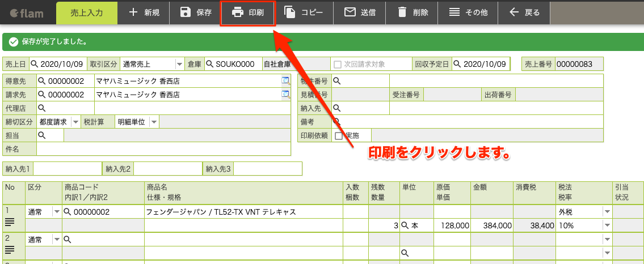
Task: Click the 戻る back button
Action: pyautogui.click(x=524, y=12)
